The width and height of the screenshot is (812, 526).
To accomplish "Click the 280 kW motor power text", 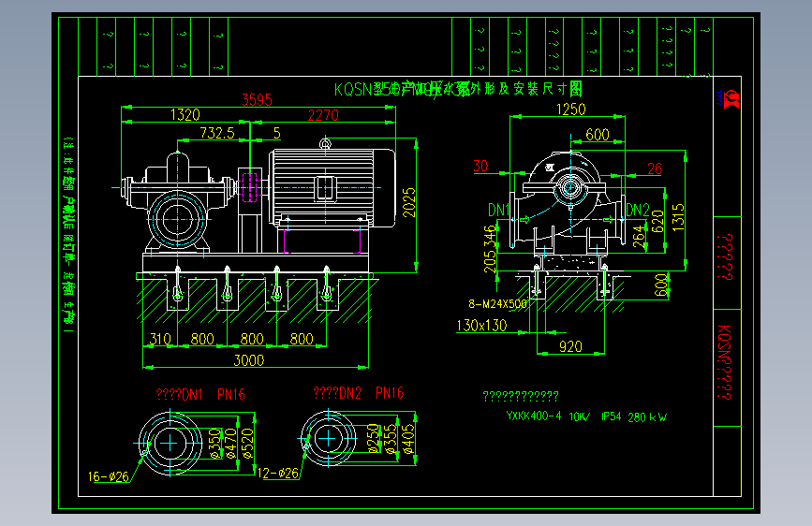I will click(x=647, y=417).
